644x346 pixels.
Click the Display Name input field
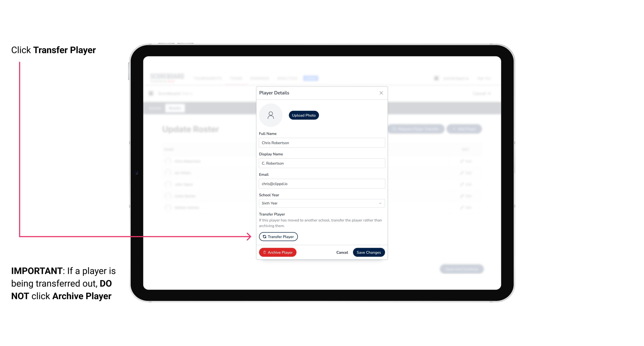coord(321,163)
